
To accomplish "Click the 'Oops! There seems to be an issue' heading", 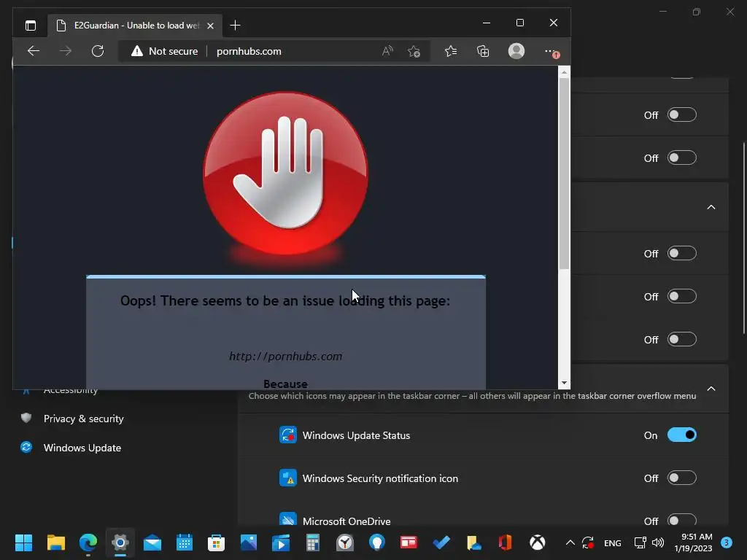I will pos(285,301).
